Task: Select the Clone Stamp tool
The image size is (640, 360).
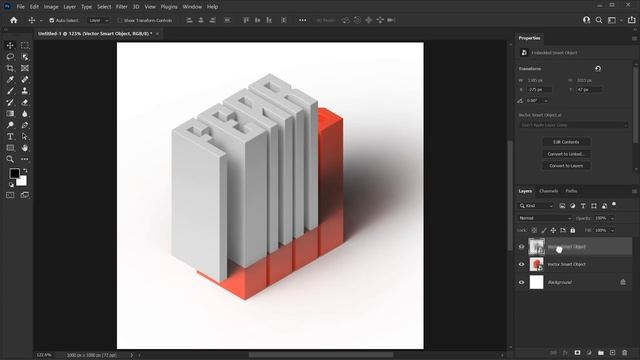Action: coord(25,91)
